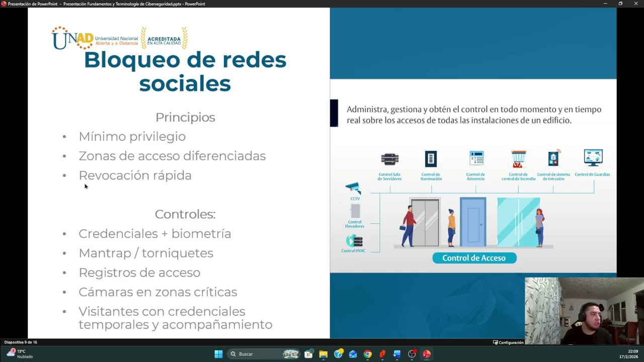Click the Mínimo privilegio bullet

click(132, 137)
